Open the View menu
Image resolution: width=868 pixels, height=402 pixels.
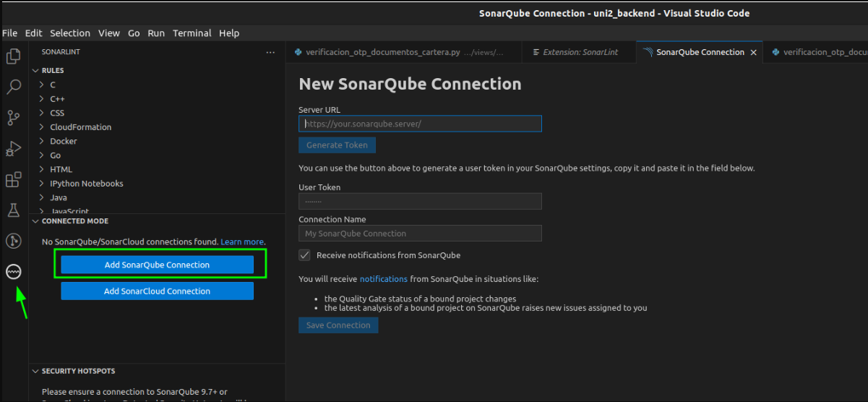pyautogui.click(x=109, y=33)
